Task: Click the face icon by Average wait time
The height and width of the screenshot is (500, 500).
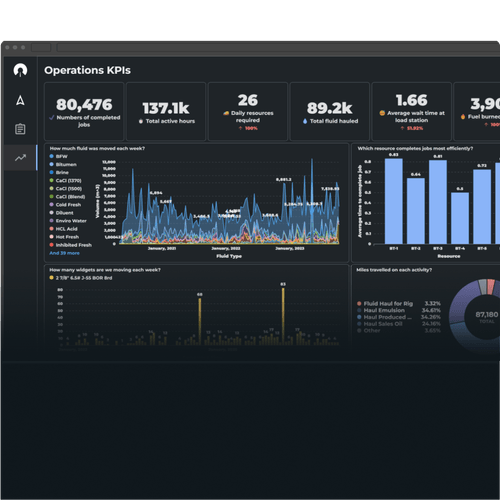Action: [x=382, y=113]
